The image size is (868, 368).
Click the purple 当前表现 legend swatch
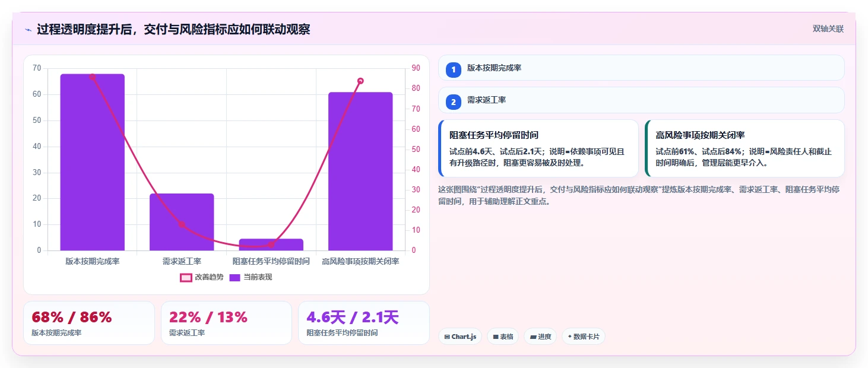(235, 277)
